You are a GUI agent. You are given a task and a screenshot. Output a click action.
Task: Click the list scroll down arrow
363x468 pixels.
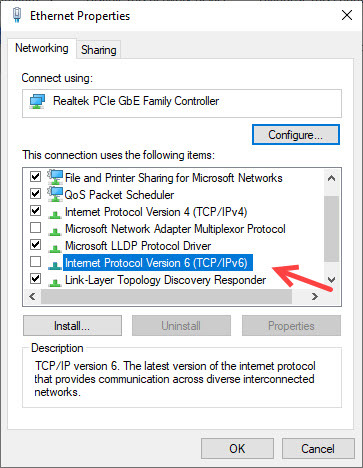pyautogui.click(x=331, y=280)
